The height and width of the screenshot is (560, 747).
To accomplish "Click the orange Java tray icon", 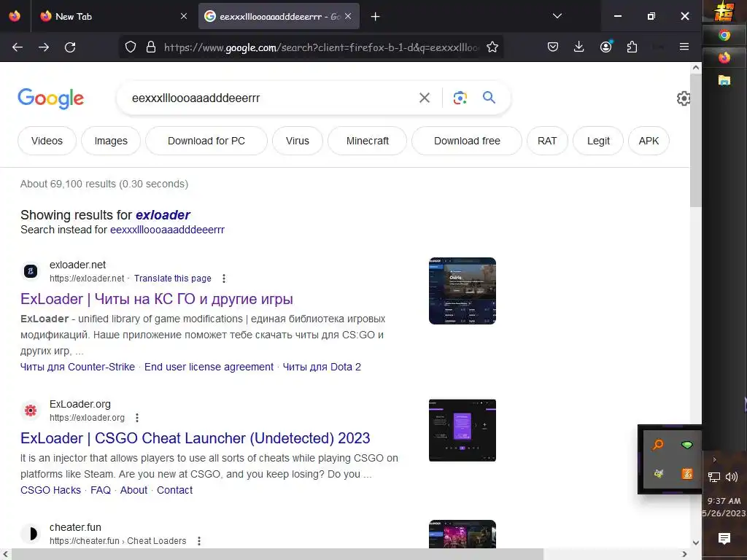I will click(x=687, y=474).
